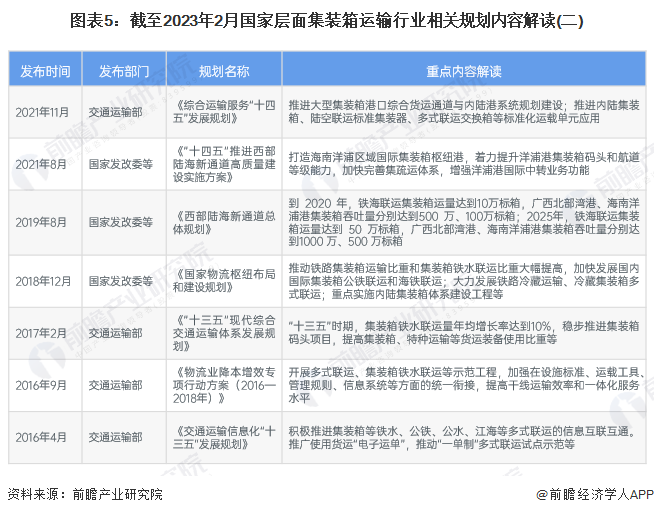Click the description starting 推动铁路集装箱运输比重
This screenshot has width=654, height=515.
[464, 281]
